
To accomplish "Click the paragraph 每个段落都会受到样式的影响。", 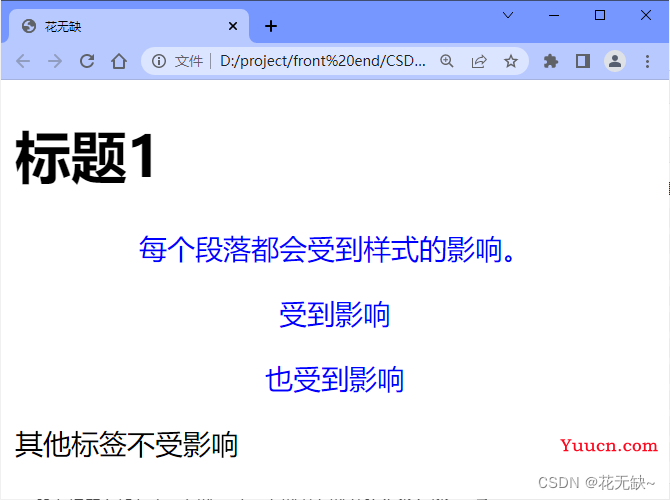I will pos(327,249).
